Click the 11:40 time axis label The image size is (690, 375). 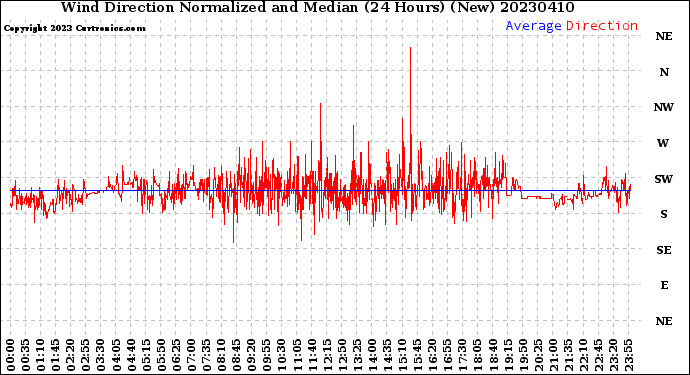[312, 355]
